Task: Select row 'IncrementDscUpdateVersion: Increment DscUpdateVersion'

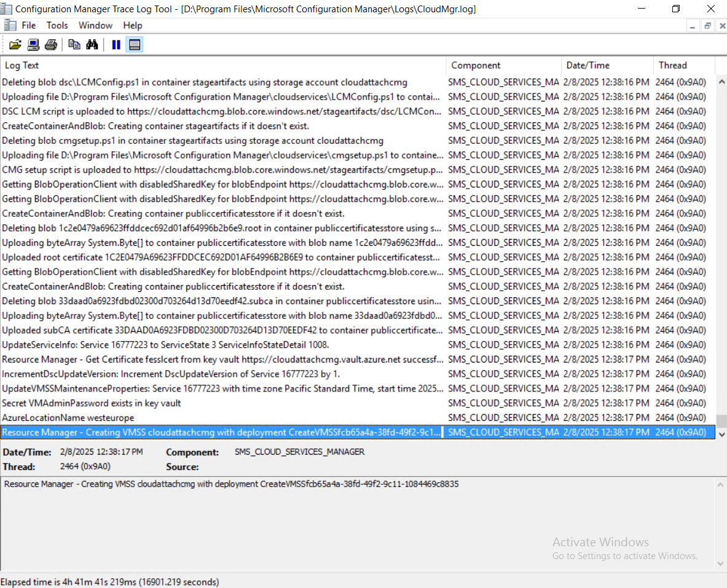Action: (x=358, y=374)
